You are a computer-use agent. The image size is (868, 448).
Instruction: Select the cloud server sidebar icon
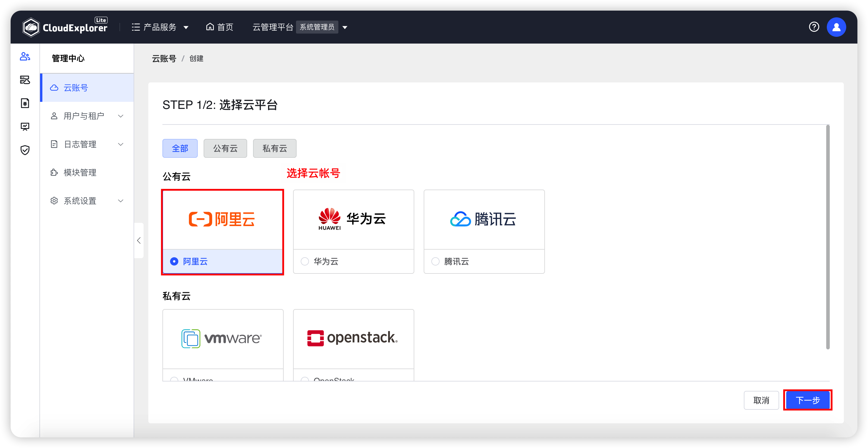(x=25, y=80)
